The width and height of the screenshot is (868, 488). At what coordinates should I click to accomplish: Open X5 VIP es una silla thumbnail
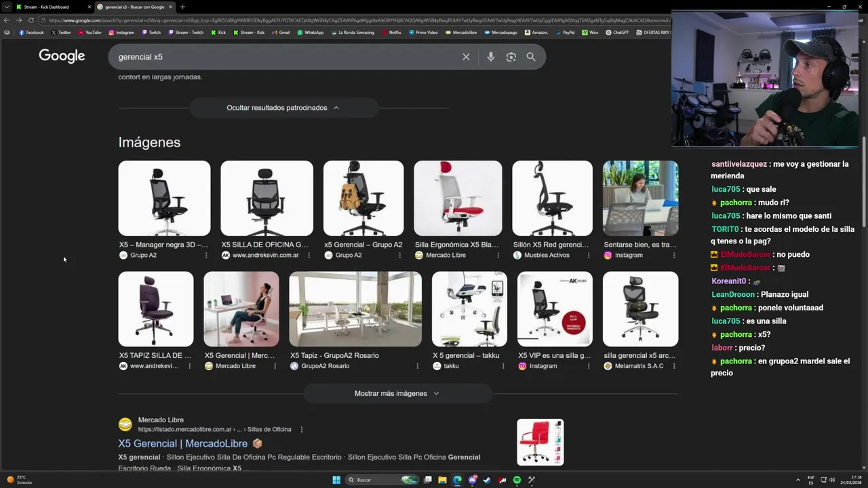pyautogui.click(x=555, y=309)
